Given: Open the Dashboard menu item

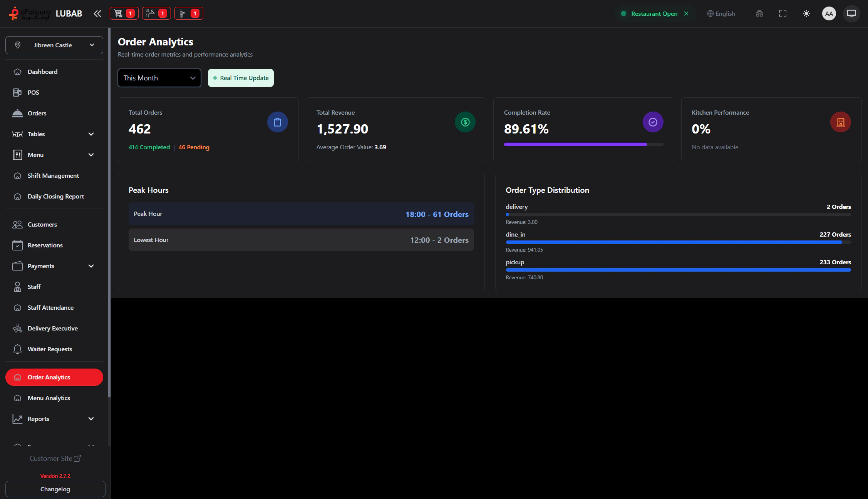Looking at the screenshot, I should point(42,72).
